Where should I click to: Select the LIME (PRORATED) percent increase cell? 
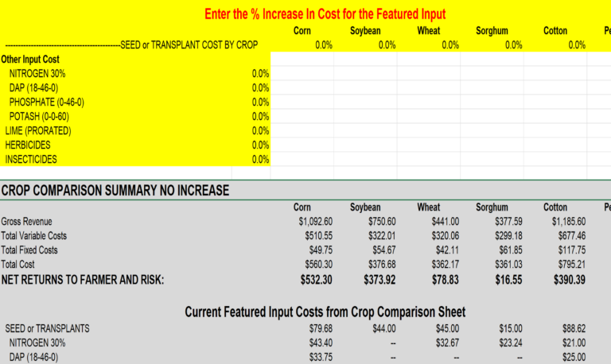pos(251,131)
